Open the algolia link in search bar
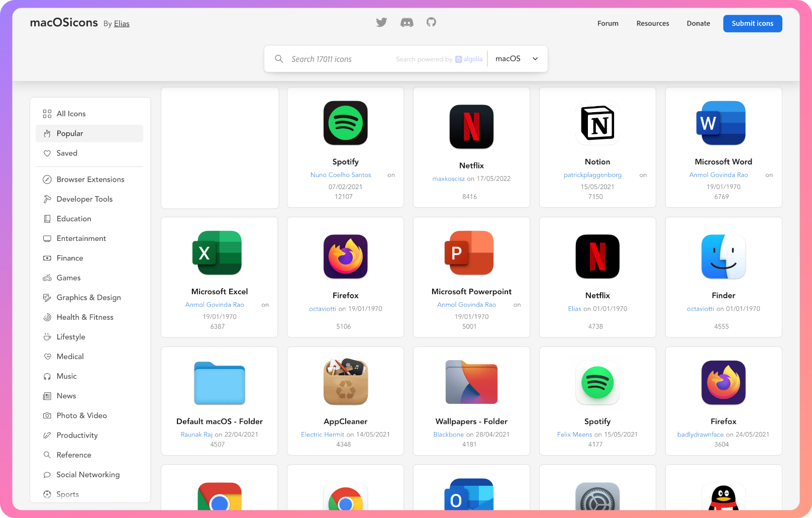The image size is (812, 518). (x=469, y=59)
